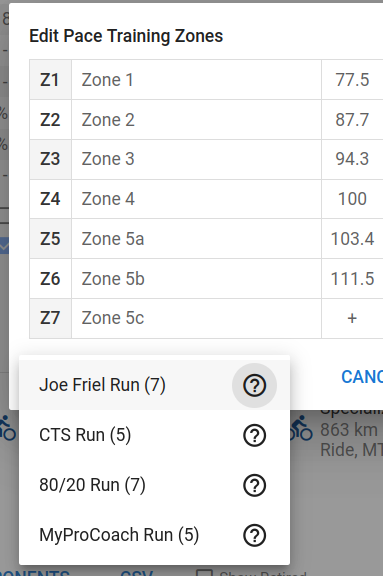The image size is (383, 576).
Task: Edit the Zone 5c name field
Action: pyautogui.click(x=196, y=318)
